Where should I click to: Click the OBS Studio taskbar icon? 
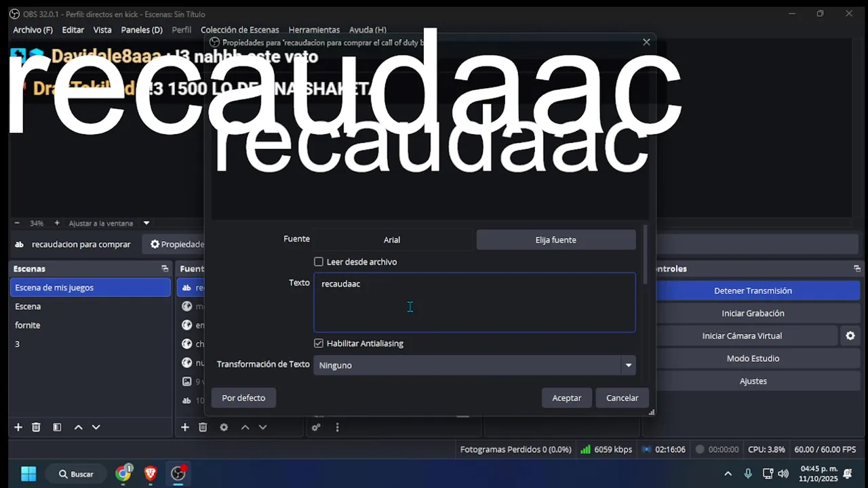pos(178,473)
